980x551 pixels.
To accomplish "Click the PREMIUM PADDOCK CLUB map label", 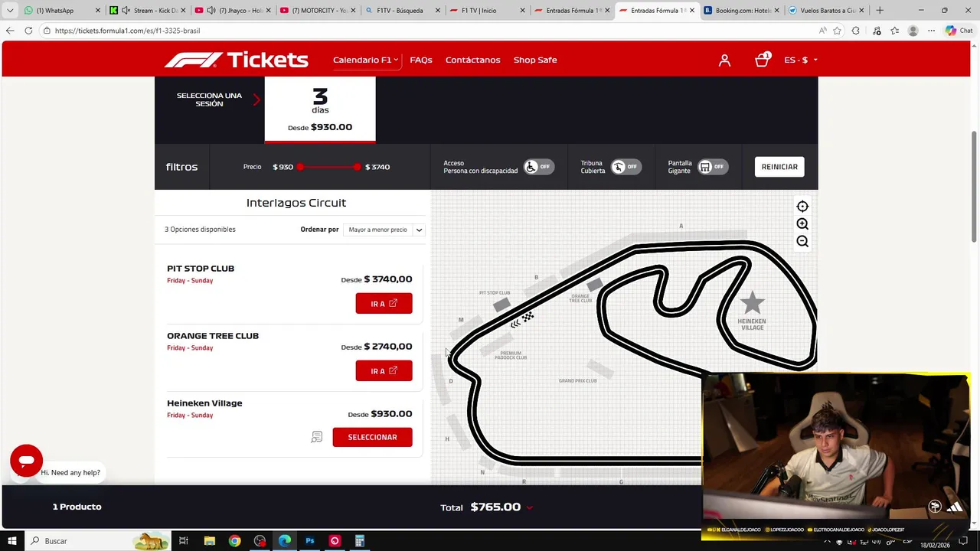I will click(x=511, y=355).
